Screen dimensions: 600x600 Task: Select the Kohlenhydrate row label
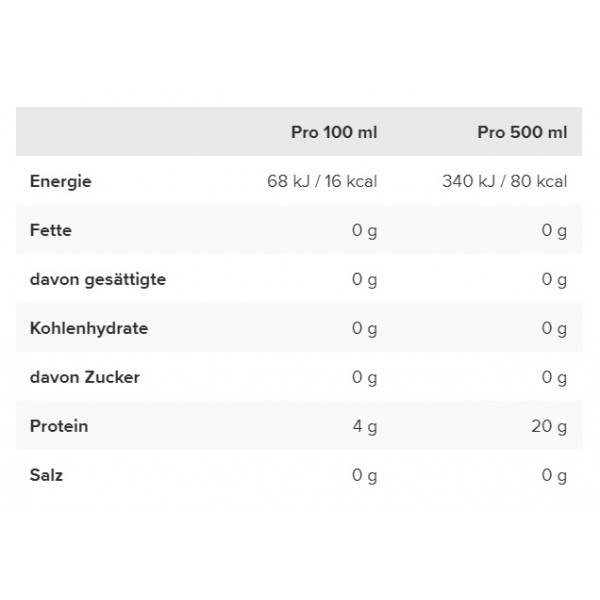click(x=89, y=329)
